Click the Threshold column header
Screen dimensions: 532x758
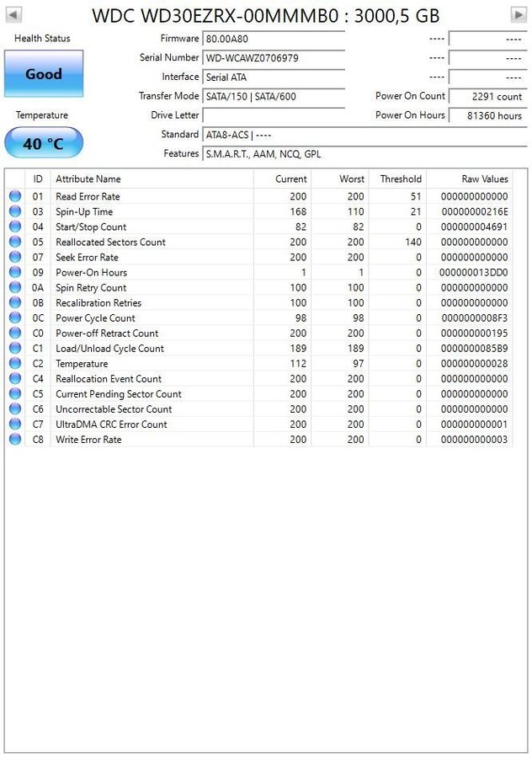coord(397,179)
